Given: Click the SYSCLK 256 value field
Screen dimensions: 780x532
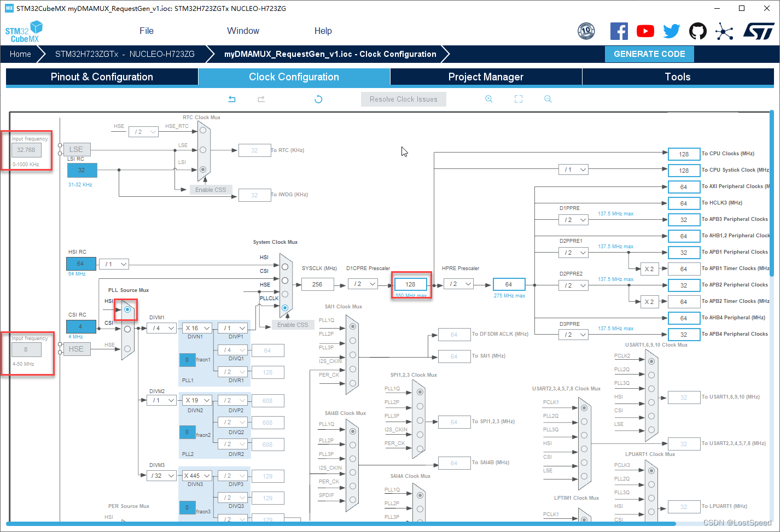Looking at the screenshot, I should [x=317, y=284].
